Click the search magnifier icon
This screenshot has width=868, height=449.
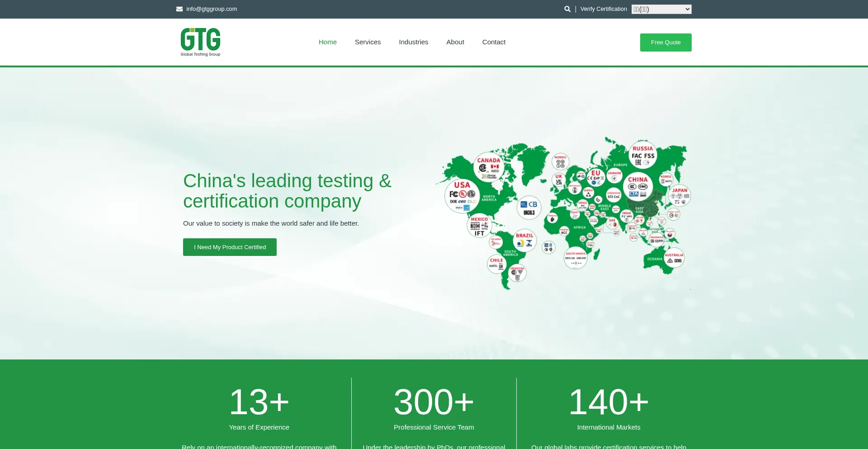(x=567, y=9)
